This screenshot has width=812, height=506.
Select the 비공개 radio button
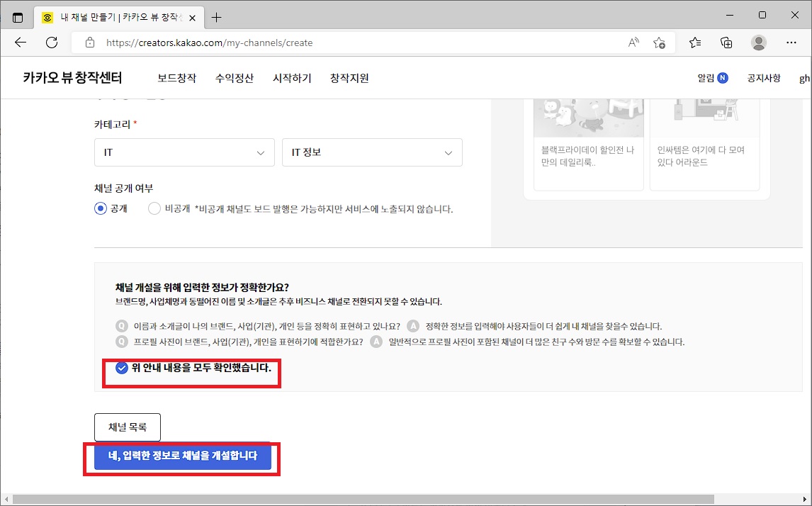tap(154, 209)
